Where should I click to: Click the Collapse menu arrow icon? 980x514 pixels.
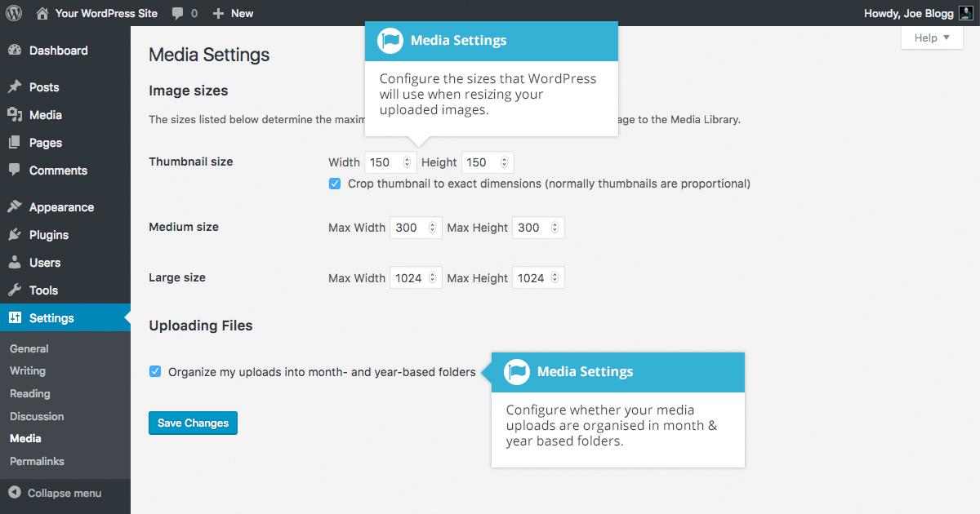click(15, 493)
